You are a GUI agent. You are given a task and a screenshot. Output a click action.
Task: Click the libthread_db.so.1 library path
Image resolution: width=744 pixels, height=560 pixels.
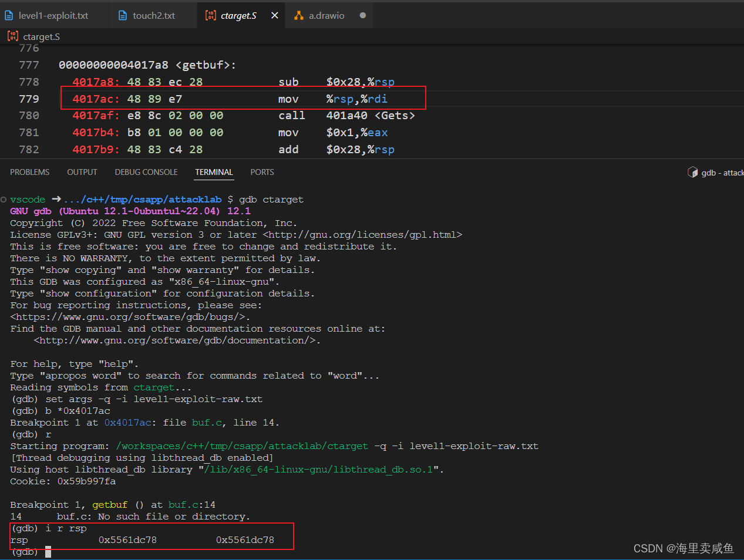[x=318, y=470]
